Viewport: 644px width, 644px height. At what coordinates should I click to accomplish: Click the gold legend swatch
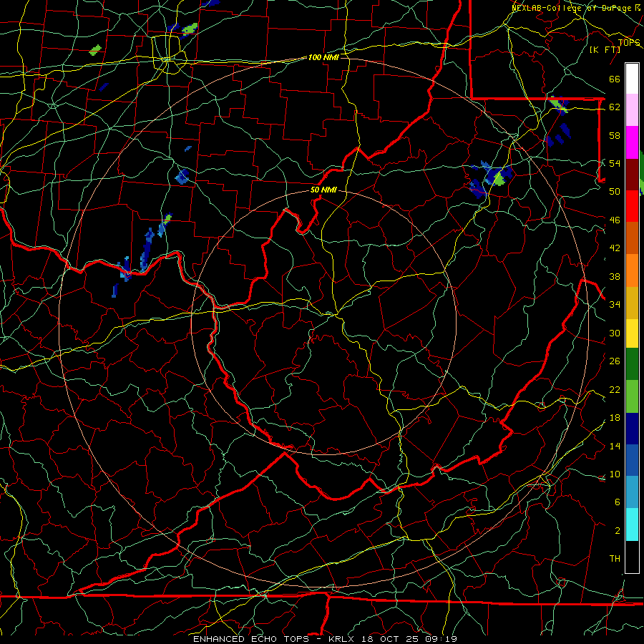(632, 302)
